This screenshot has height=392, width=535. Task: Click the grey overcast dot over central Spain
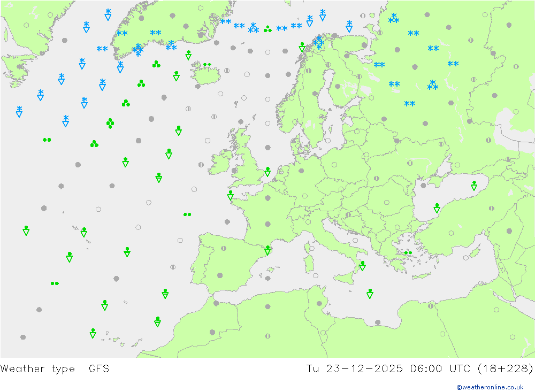(x=220, y=275)
